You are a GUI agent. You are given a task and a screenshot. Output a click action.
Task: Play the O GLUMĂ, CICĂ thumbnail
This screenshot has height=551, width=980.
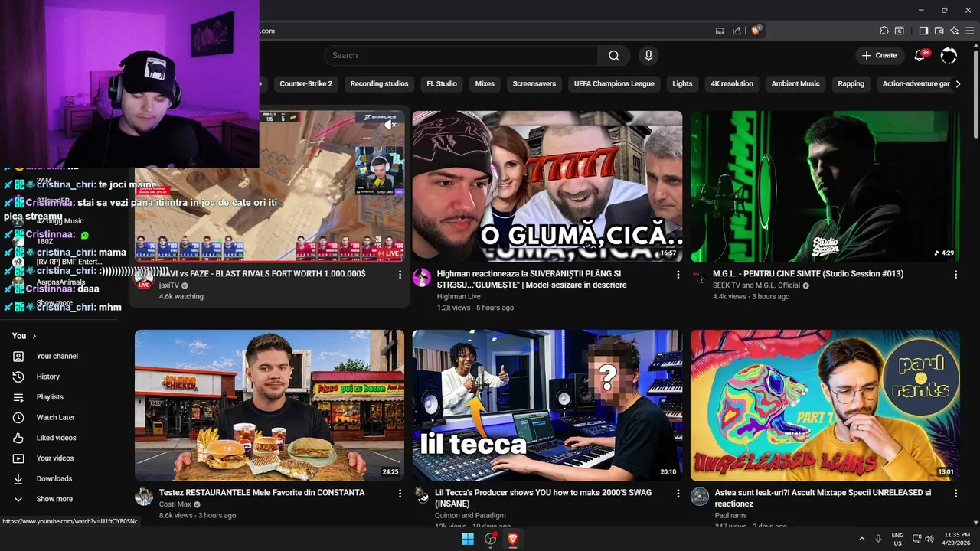click(547, 186)
